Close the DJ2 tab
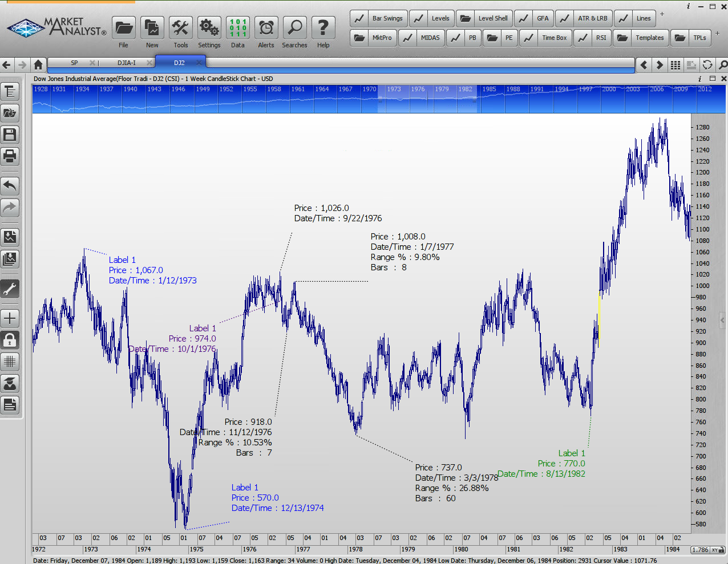The width and height of the screenshot is (728, 564). (199, 63)
